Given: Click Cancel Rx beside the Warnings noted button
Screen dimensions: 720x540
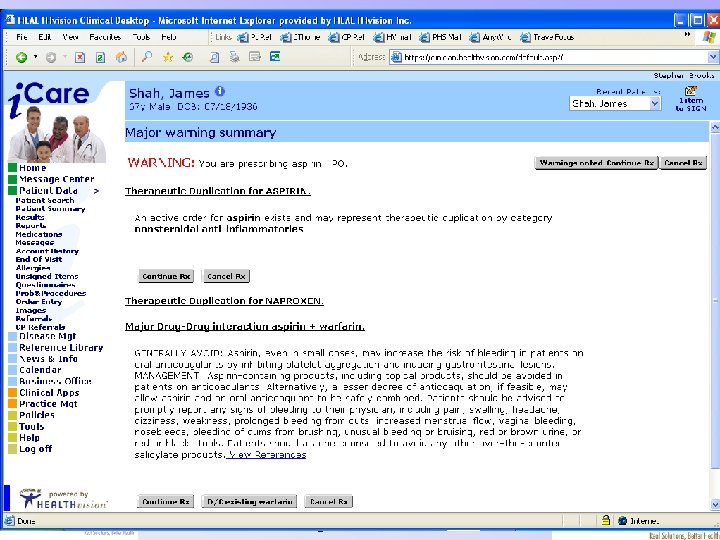Looking at the screenshot, I should (x=683, y=163).
